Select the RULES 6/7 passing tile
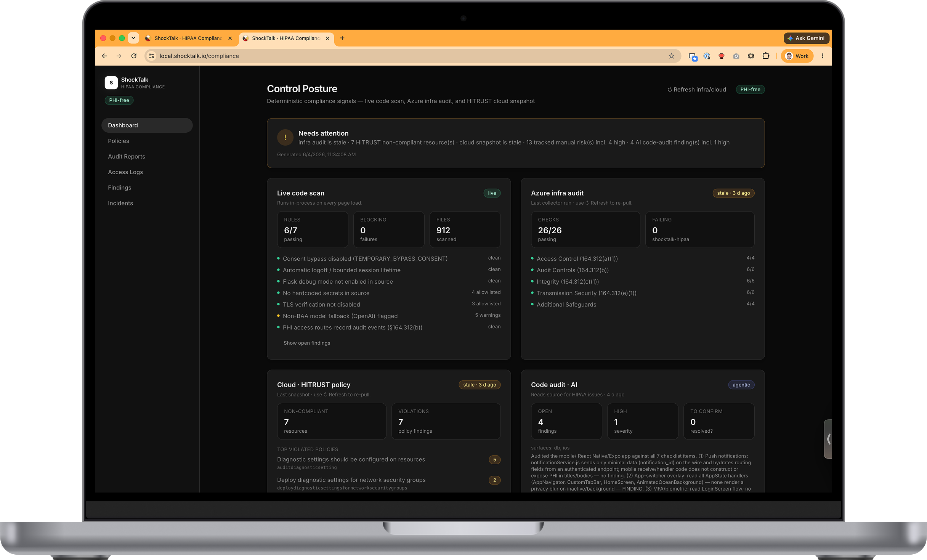The height and width of the screenshot is (560, 927). tap(313, 229)
